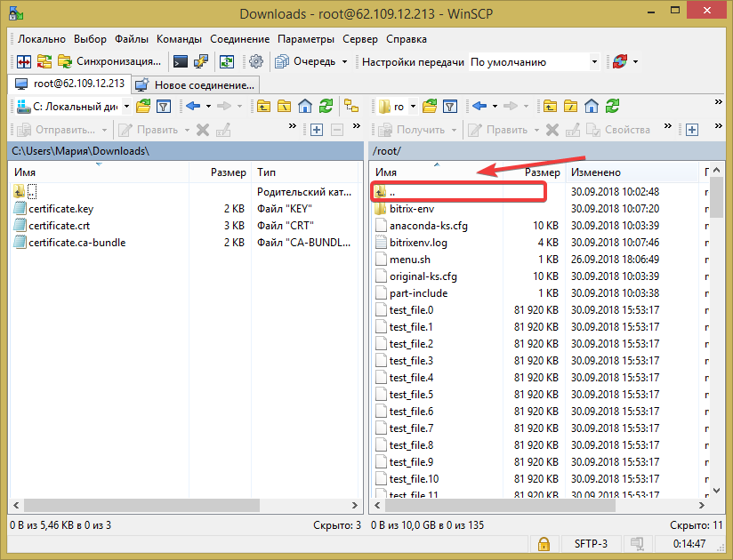Click the plus select-files icon in remote panel
The height and width of the screenshot is (560, 733).
click(x=692, y=130)
